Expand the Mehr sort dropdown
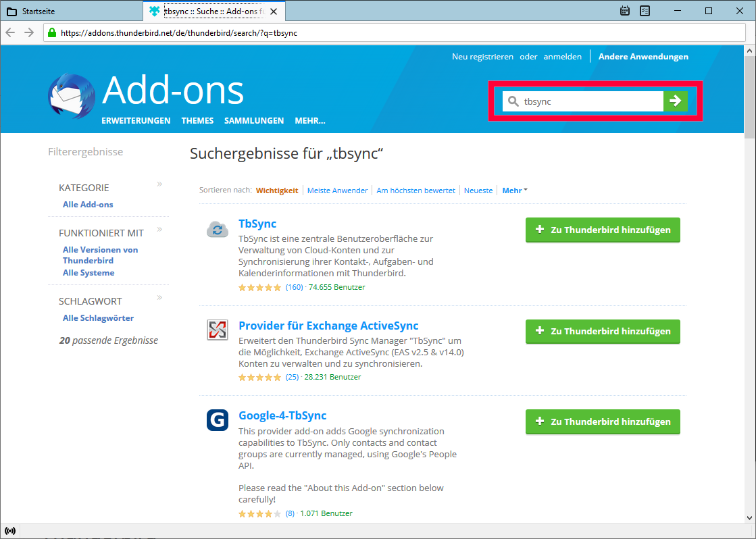The width and height of the screenshot is (756, 539). (x=514, y=190)
